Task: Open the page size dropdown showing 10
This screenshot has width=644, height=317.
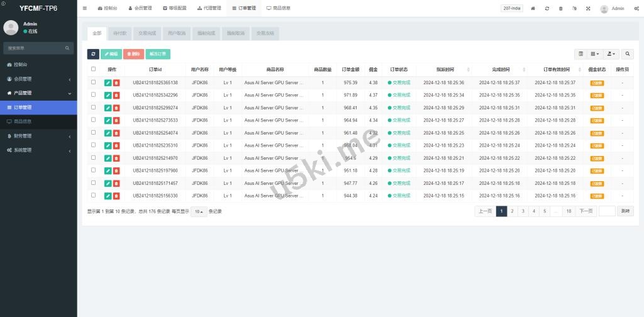Action: tap(198, 211)
